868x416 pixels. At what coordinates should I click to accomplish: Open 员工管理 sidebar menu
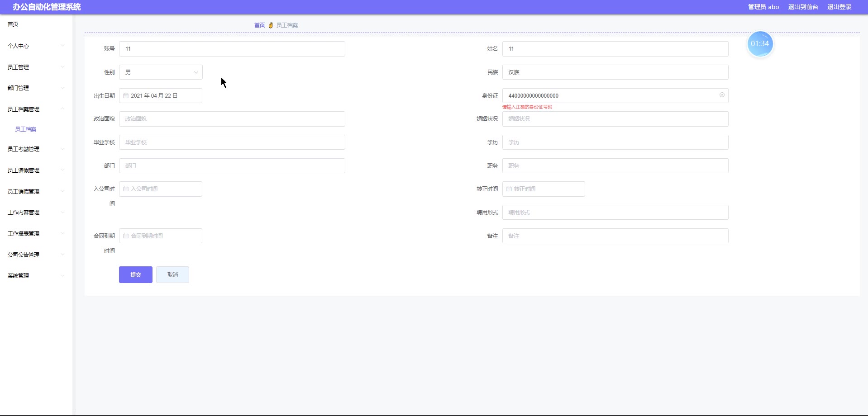[36, 67]
